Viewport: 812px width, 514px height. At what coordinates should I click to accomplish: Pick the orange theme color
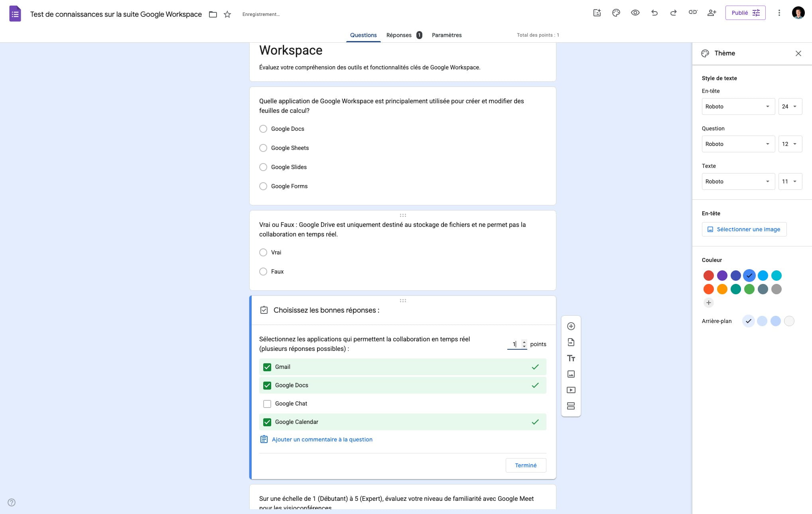click(x=722, y=289)
